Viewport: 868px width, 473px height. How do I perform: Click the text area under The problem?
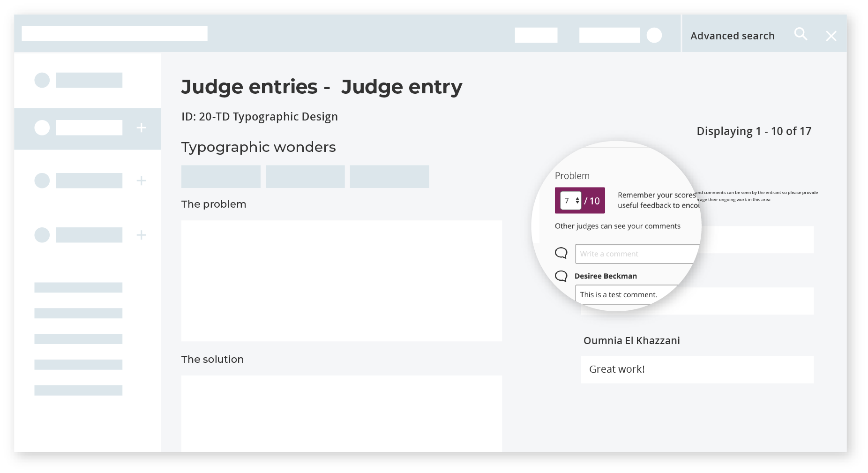pyautogui.click(x=341, y=280)
